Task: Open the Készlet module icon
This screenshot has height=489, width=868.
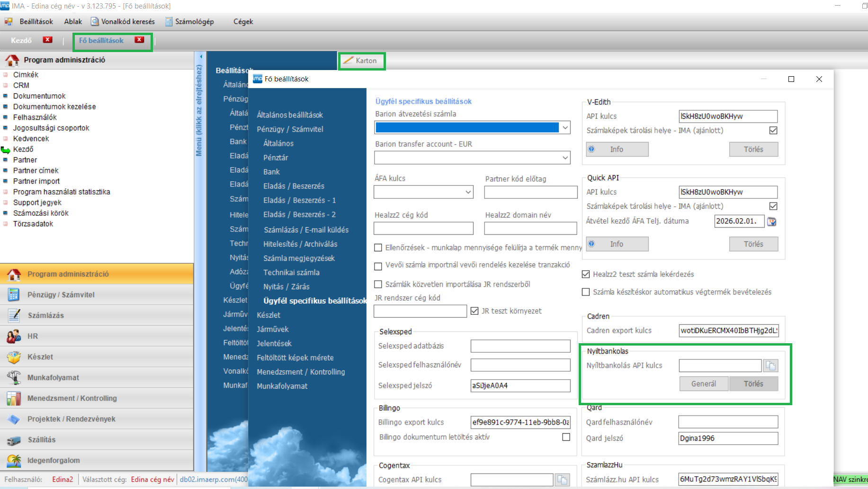Action: point(13,357)
